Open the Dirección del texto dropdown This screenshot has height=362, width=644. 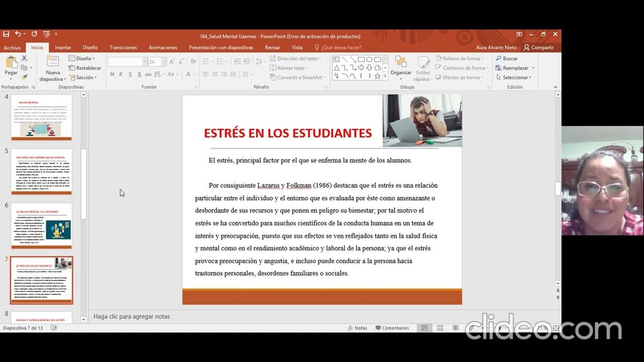coord(296,58)
